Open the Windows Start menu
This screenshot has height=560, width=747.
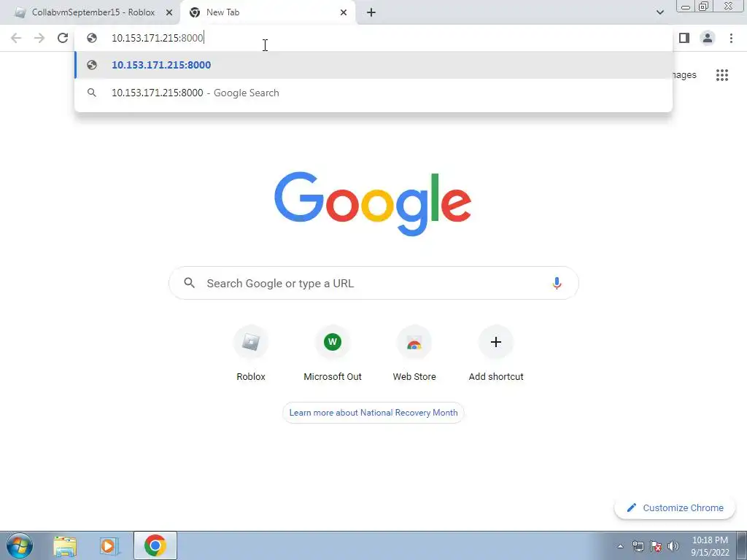(x=20, y=545)
